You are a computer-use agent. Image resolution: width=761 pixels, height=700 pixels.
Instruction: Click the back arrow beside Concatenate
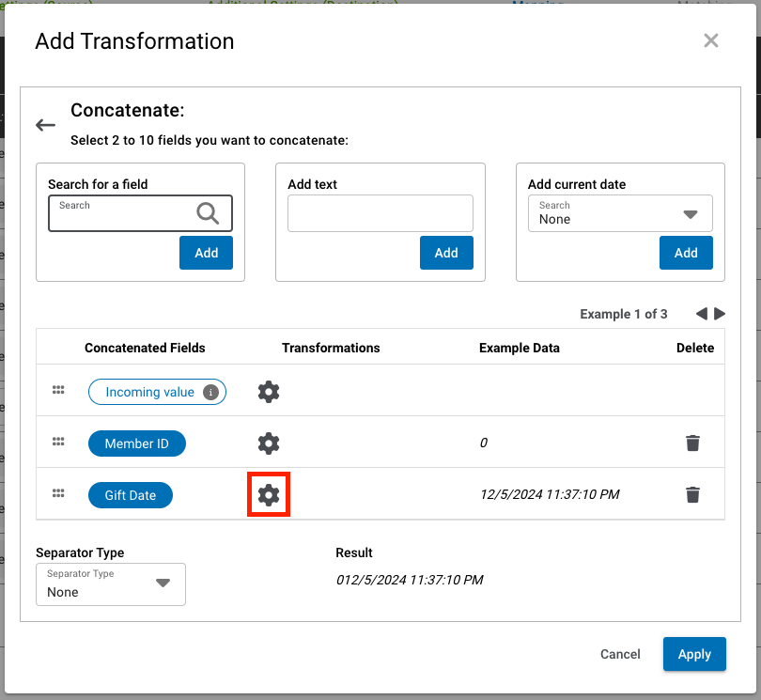click(x=45, y=125)
